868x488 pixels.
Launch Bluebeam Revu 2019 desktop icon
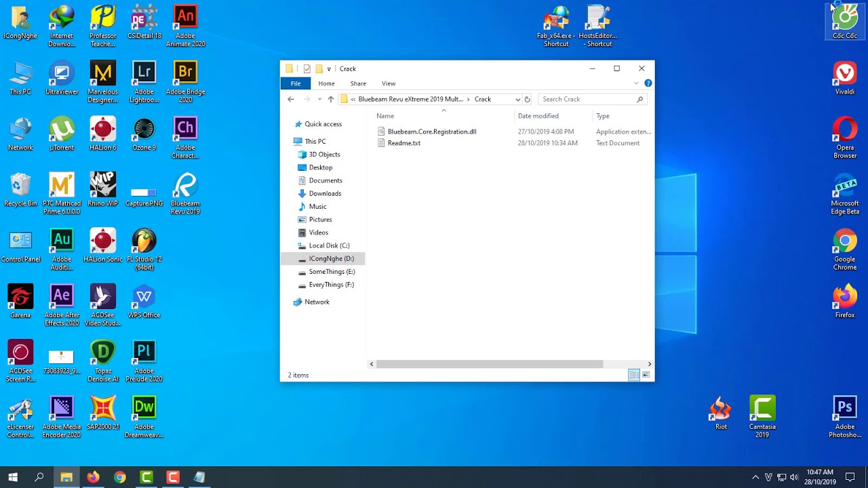click(x=185, y=194)
